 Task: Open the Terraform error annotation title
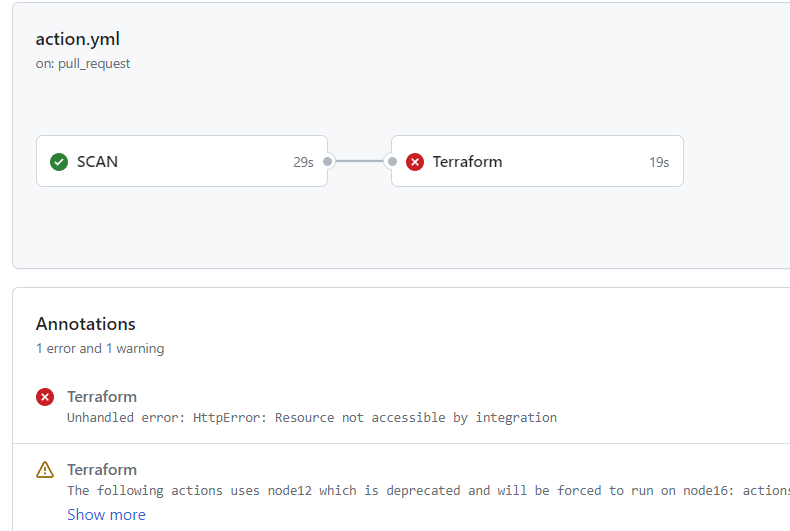102,396
